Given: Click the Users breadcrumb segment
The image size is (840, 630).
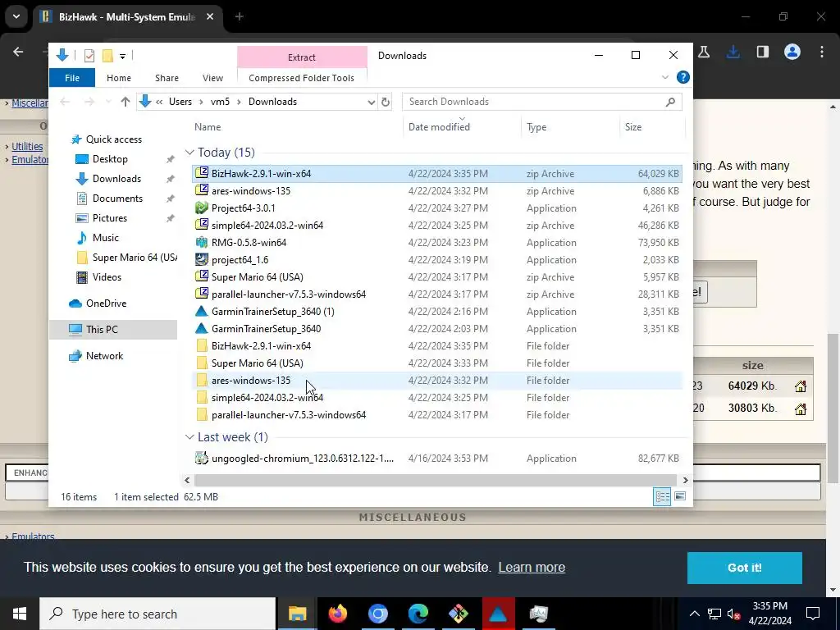Looking at the screenshot, I should click(180, 102).
